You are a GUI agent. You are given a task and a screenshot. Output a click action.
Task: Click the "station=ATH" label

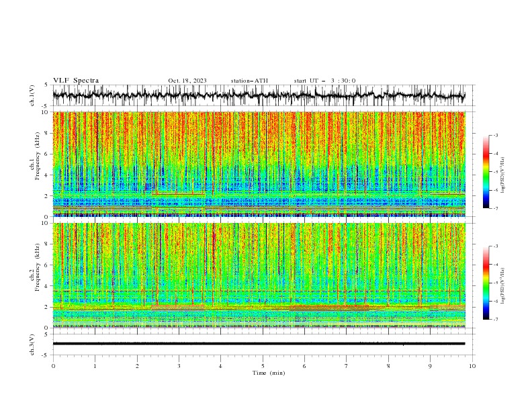[249, 81]
